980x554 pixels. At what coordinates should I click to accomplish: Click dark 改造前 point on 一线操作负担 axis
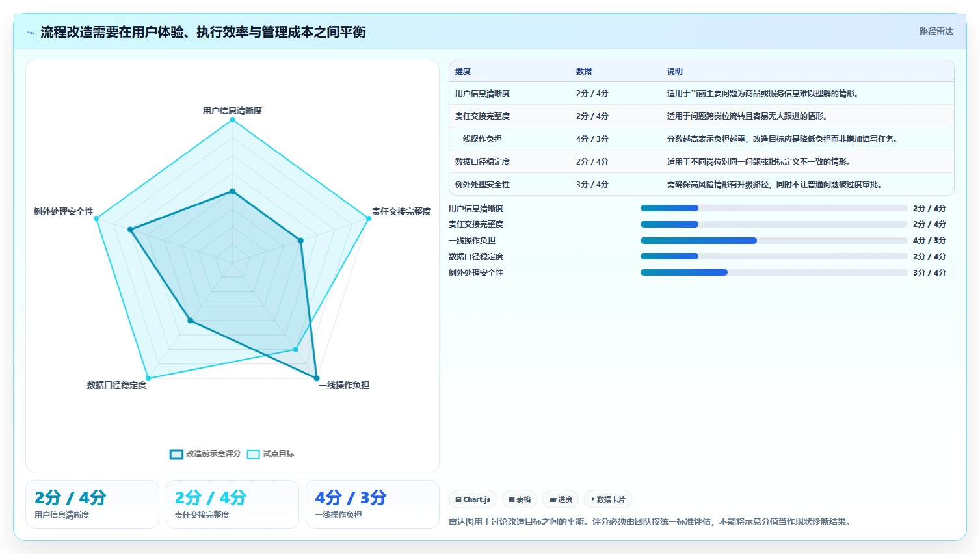(x=317, y=378)
